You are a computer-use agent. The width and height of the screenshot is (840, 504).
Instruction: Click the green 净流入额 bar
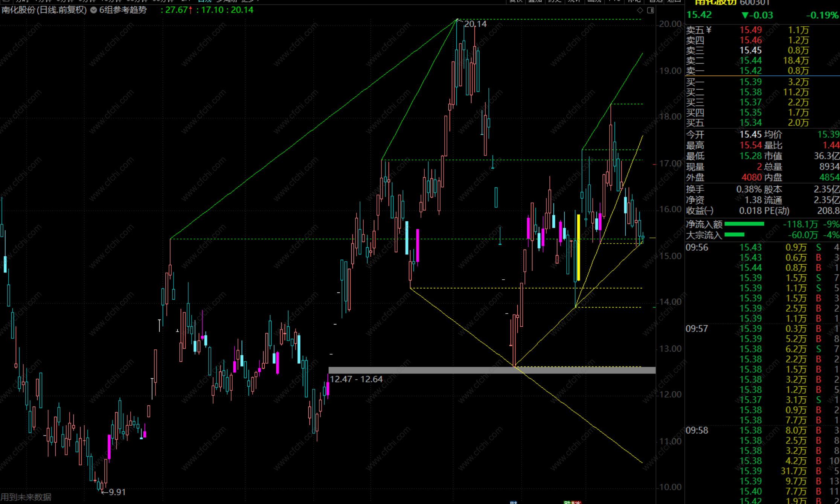744,224
